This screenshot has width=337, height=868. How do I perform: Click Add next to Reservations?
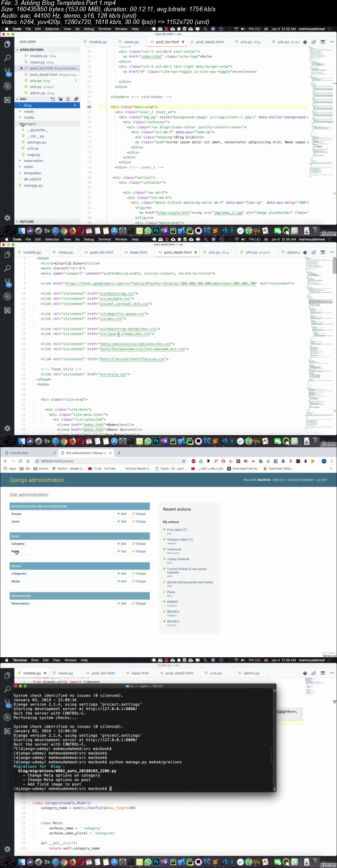[122, 604]
